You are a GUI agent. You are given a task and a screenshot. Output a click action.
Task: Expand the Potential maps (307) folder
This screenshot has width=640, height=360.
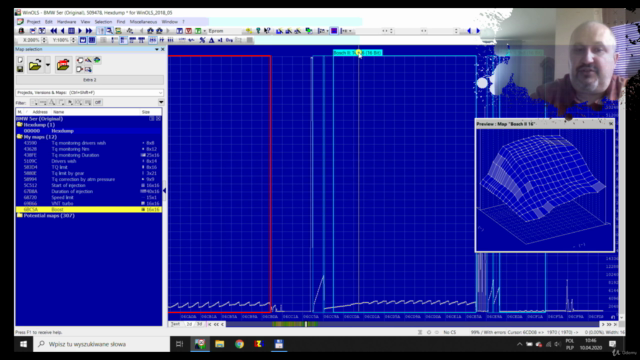tap(19, 215)
